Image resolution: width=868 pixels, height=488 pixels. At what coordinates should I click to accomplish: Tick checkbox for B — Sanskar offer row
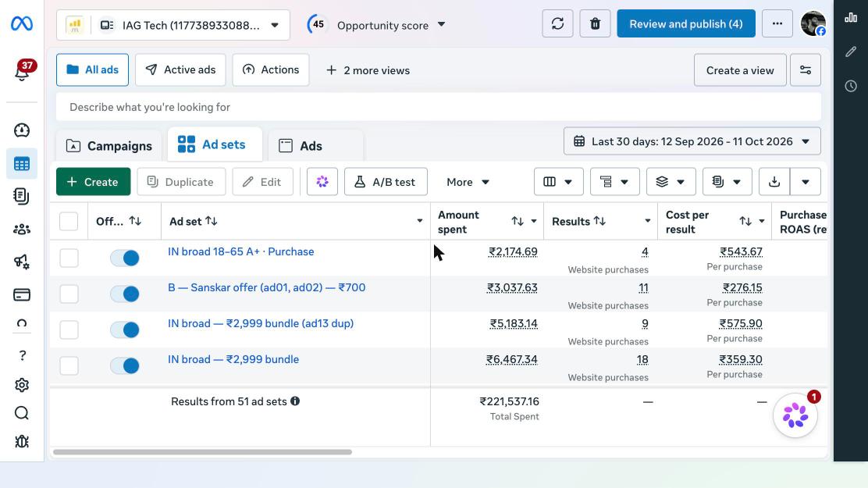69,294
